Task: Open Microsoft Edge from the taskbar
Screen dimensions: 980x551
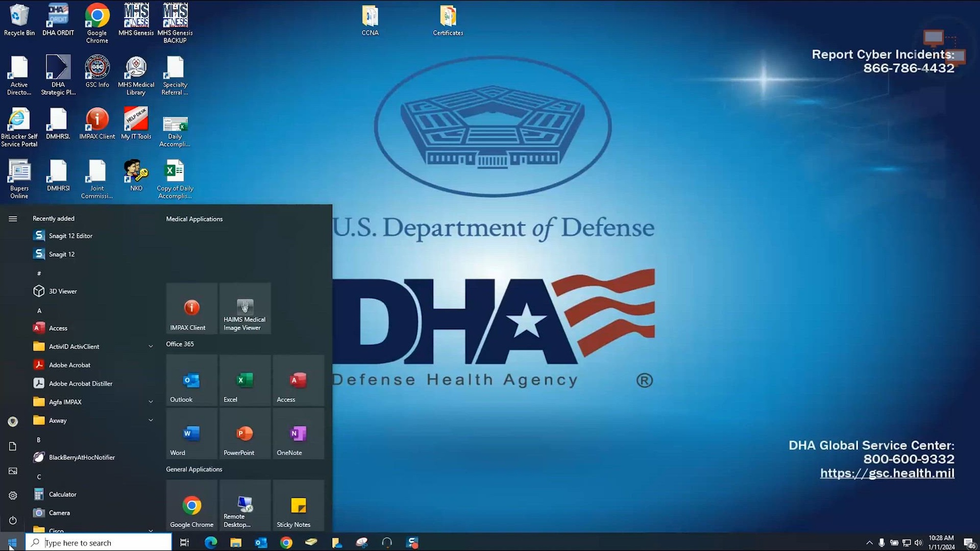Action: click(211, 542)
